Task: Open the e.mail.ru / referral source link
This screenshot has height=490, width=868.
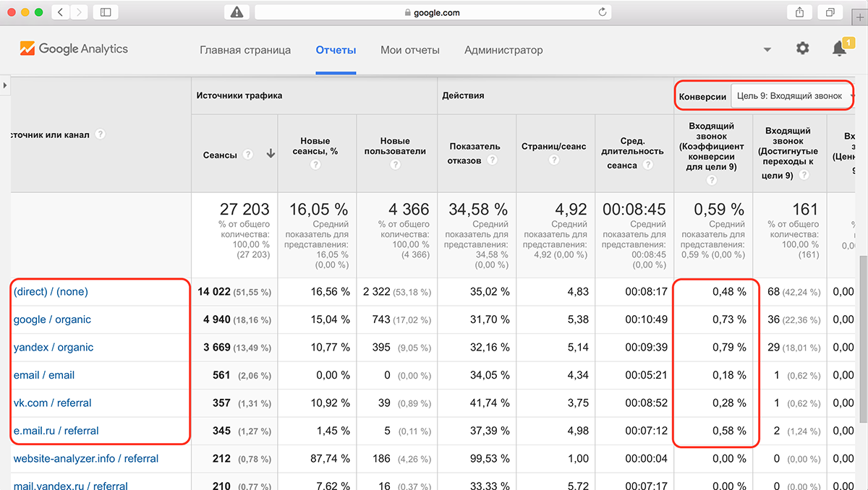Action: point(56,431)
